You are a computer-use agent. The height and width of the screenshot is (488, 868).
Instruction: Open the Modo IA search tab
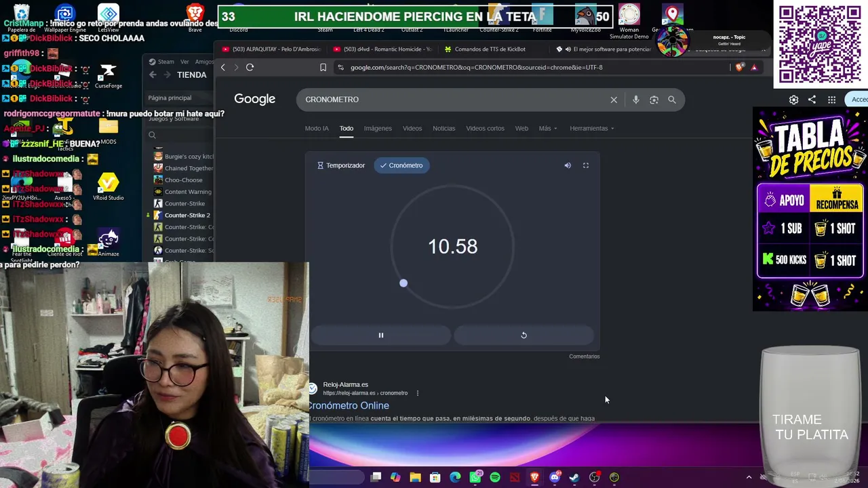coord(317,128)
